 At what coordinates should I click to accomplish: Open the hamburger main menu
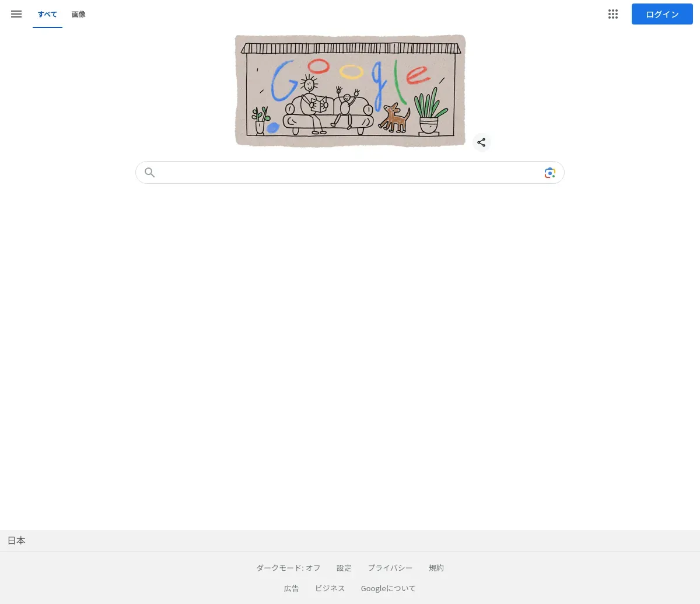pyautogui.click(x=16, y=14)
